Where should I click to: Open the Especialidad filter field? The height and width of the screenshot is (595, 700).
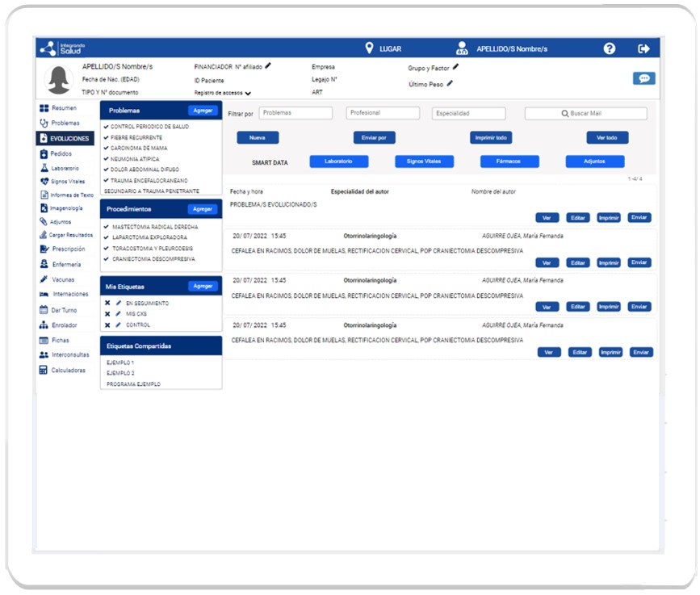(468, 114)
